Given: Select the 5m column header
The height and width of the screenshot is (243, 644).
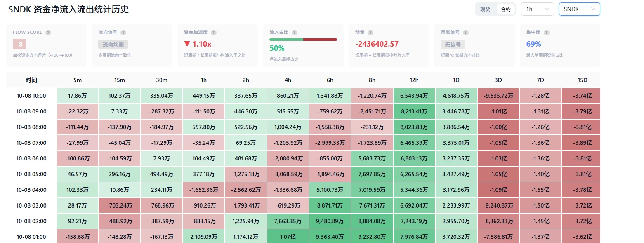Looking at the screenshot, I should click(x=78, y=80).
